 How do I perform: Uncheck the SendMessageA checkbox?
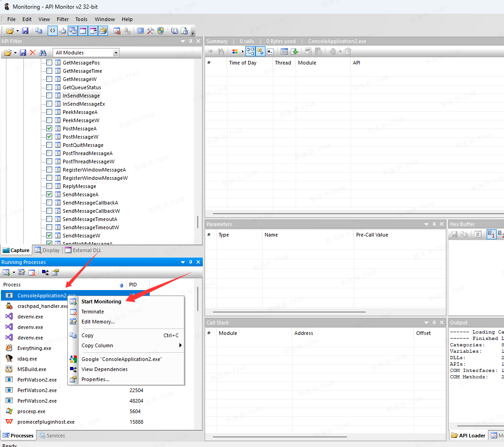point(49,194)
